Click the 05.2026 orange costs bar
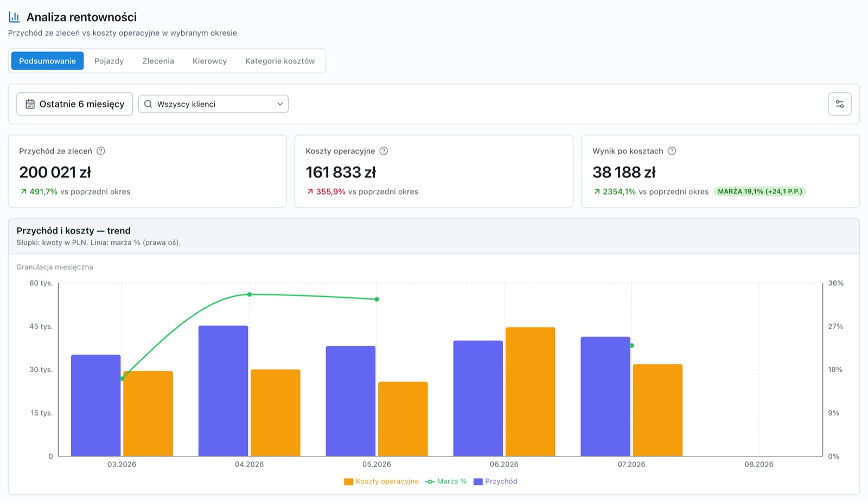868x503 pixels. point(403,419)
